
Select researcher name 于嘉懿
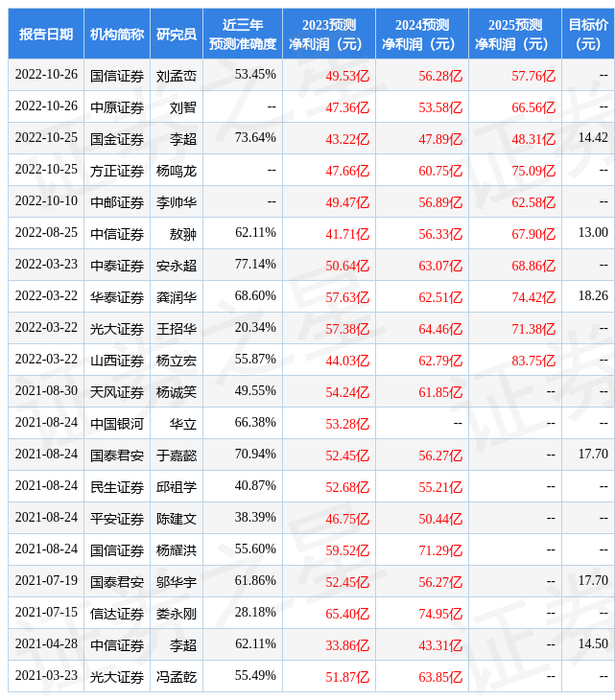point(177,455)
